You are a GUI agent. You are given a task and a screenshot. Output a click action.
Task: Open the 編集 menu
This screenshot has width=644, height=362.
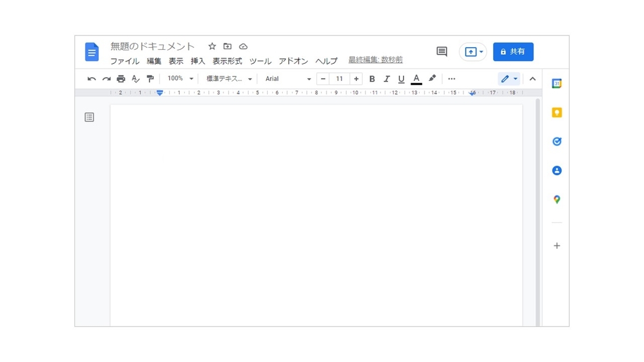(154, 61)
